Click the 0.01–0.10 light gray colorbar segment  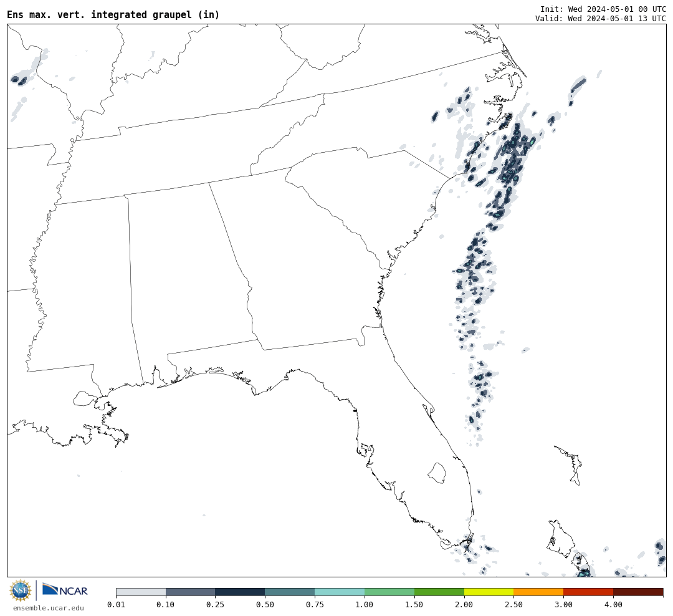141,592
